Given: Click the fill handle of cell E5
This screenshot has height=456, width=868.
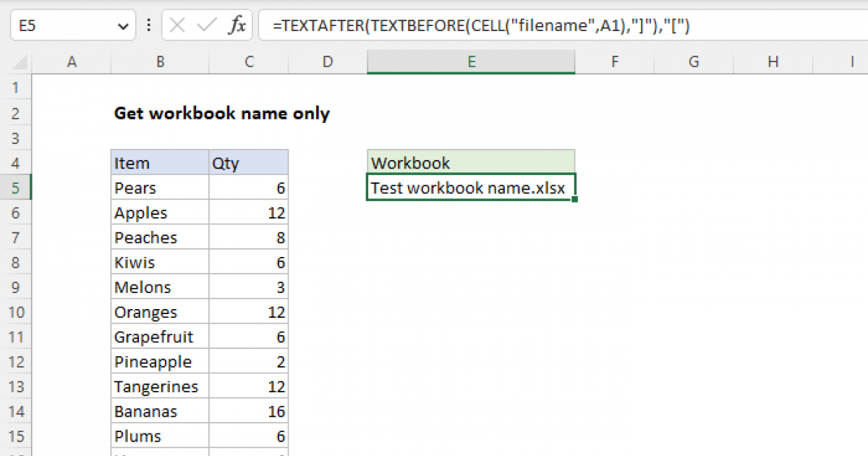Looking at the screenshot, I should pyautogui.click(x=574, y=199).
